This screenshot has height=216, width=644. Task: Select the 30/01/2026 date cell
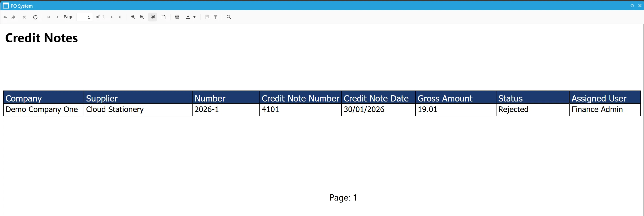point(379,110)
